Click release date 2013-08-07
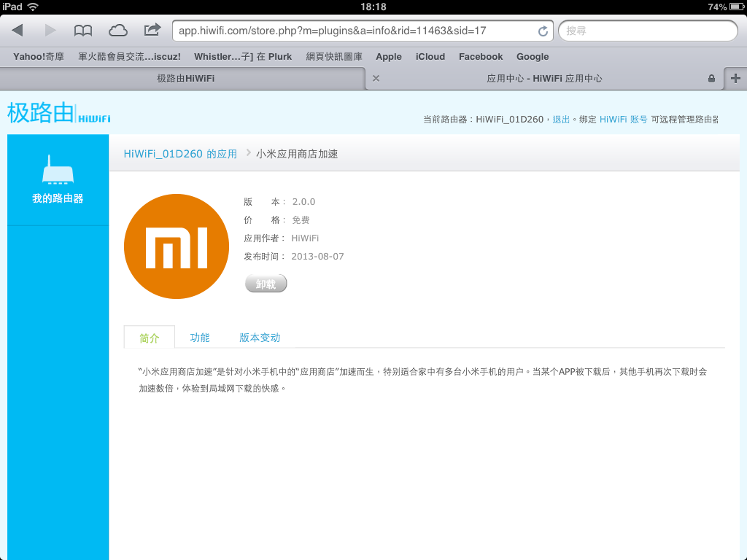The image size is (747, 560). click(x=317, y=257)
